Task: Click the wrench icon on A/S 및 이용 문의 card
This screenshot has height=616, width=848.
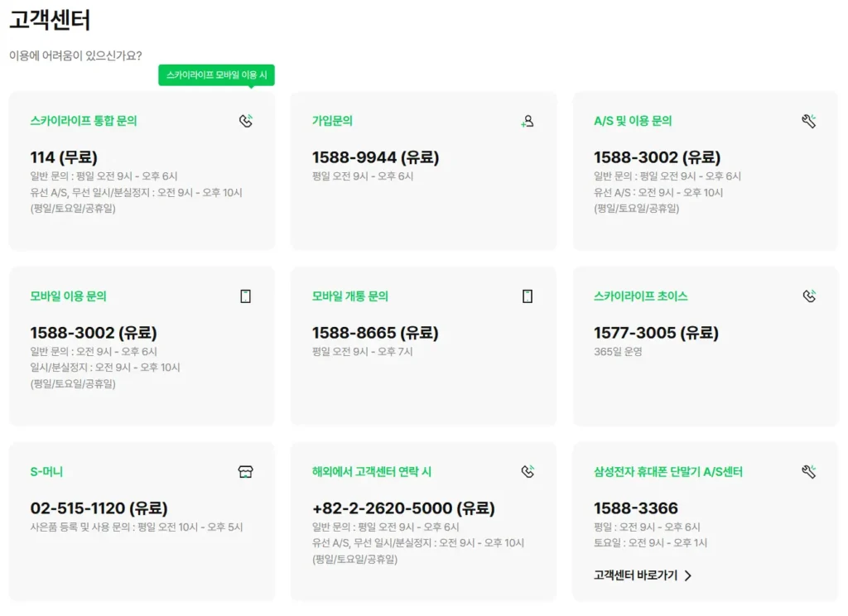Action: [x=809, y=121]
